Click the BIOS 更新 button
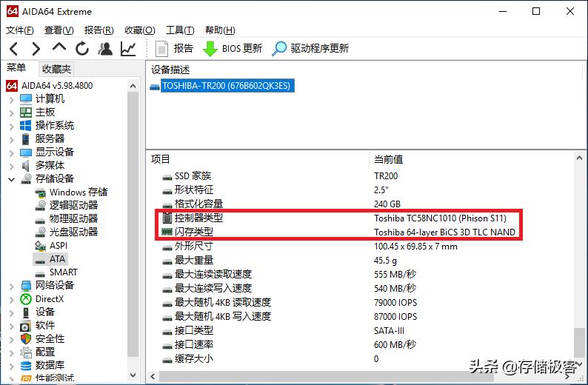The height and width of the screenshot is (385, 588). [x=232, y=48]
